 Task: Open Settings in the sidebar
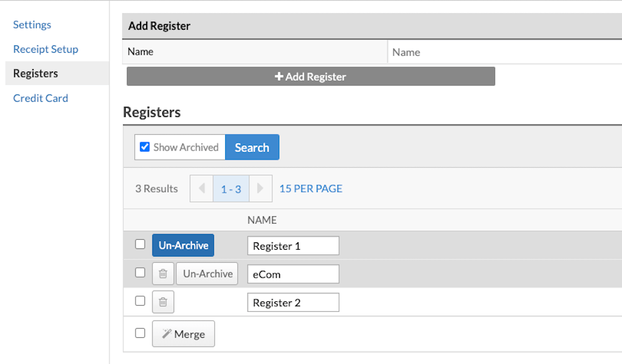pos(32,25)
